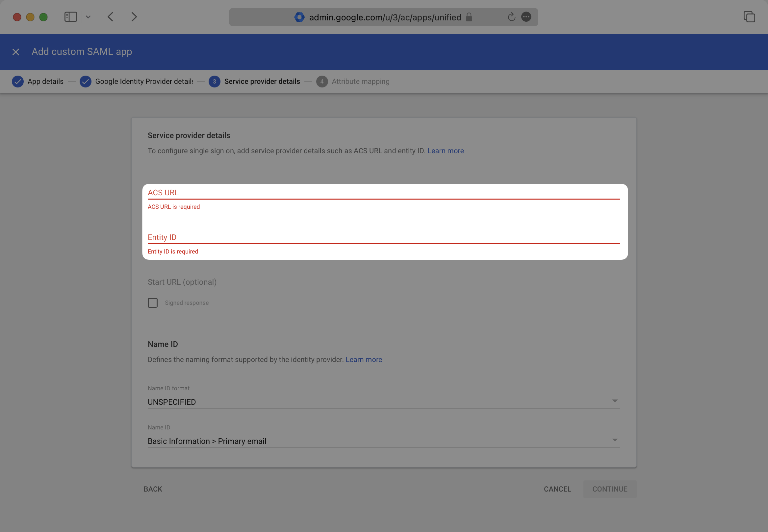The height and width of the screenshot is (532, 768).
Task: Navigate to Attribute mapping step tab
Action: point(360,81)
